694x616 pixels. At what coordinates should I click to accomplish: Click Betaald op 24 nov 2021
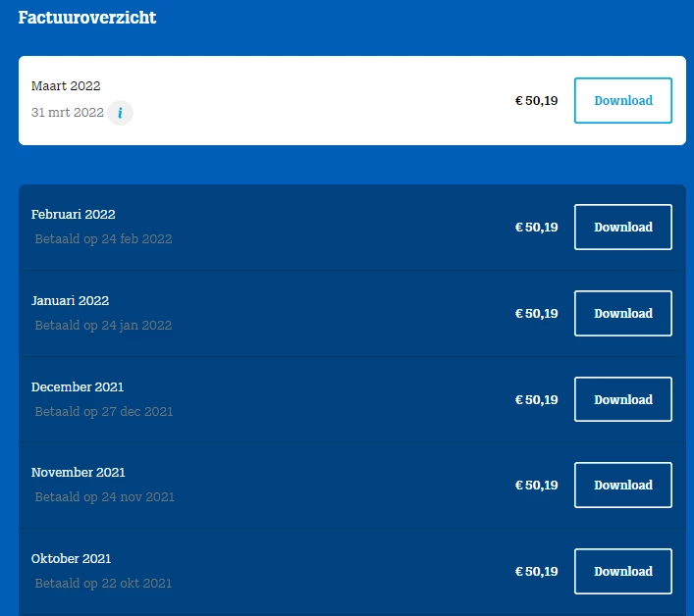104,496
